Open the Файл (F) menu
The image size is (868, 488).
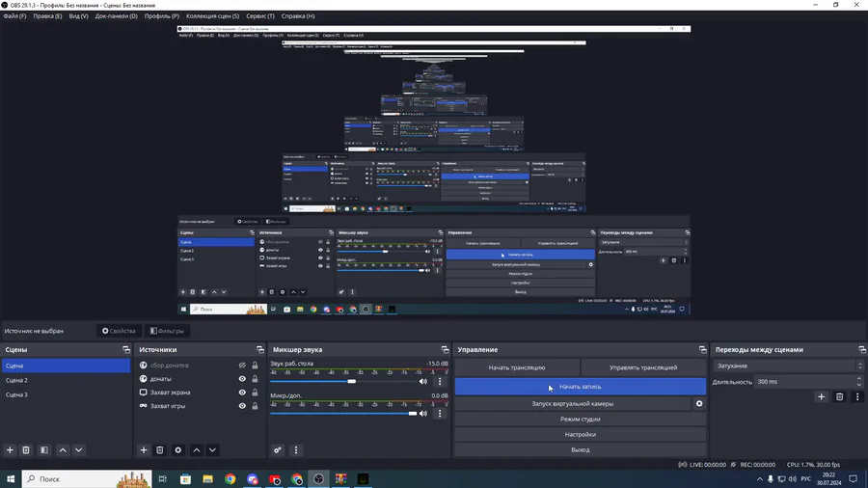14,16
